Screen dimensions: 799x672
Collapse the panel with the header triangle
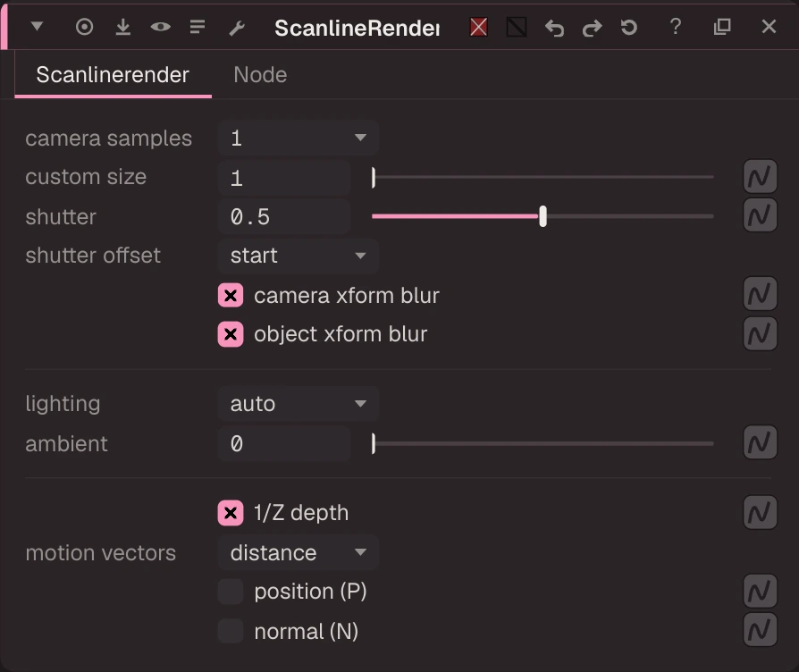pyautogui.click(x=37, y=26)
